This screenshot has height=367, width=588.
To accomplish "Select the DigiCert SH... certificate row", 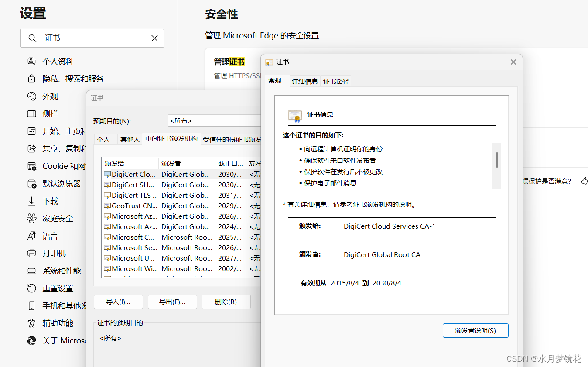I will pyautogui.click(x=181, y=185).
